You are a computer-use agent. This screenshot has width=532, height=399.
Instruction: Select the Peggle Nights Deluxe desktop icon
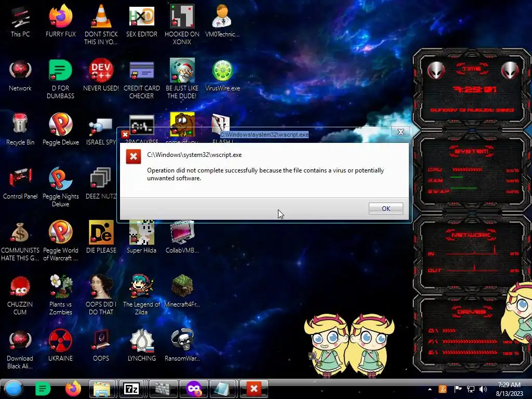tap(61, 187)
